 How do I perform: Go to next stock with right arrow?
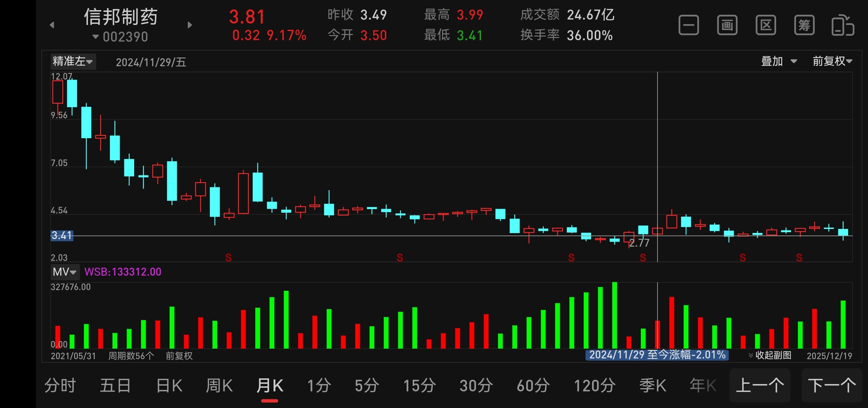(x=190, y=25)
